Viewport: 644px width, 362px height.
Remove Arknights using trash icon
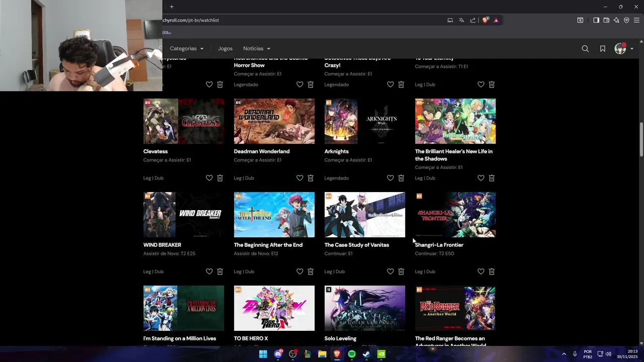coord(401,178)
